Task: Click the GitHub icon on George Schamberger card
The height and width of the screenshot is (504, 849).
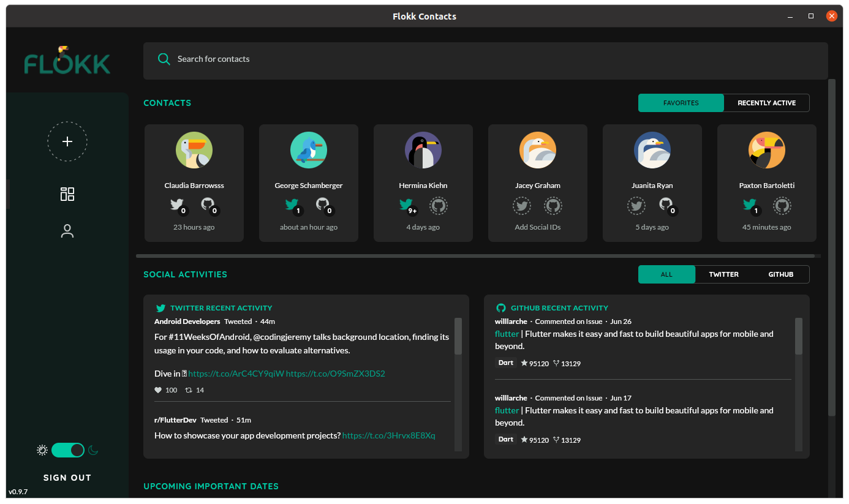Action: (323, 205)
